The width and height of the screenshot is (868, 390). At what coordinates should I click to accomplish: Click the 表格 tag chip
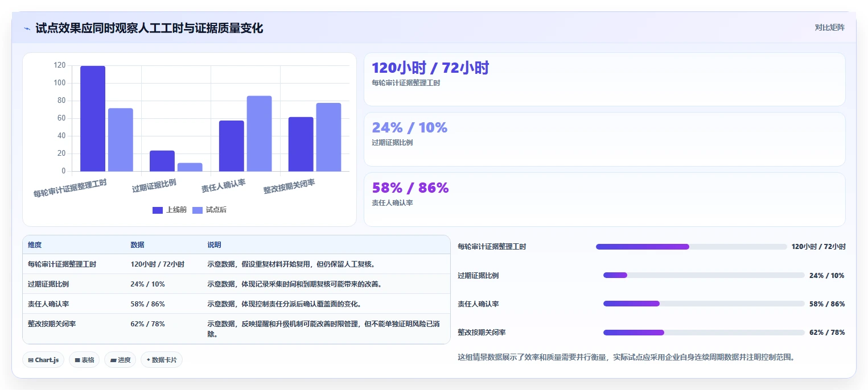coord(84,360)
